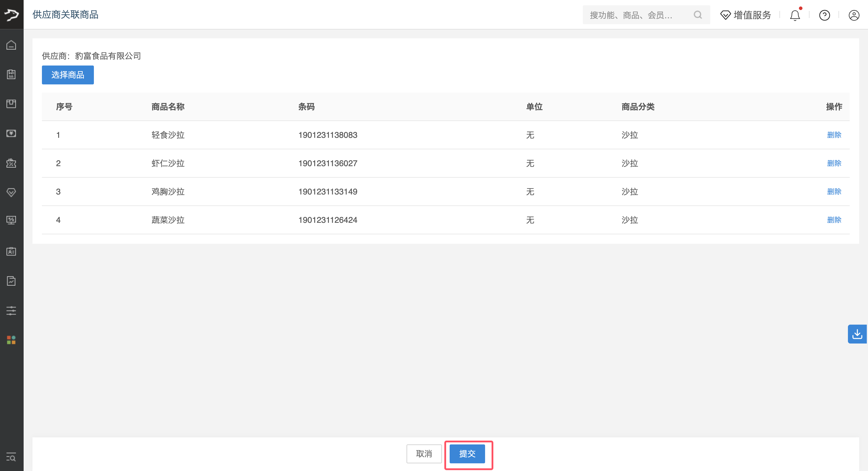Delete the 蔬菜沙拉 row
The height and width of the screenshot is (471, 868).
(834, 220)
